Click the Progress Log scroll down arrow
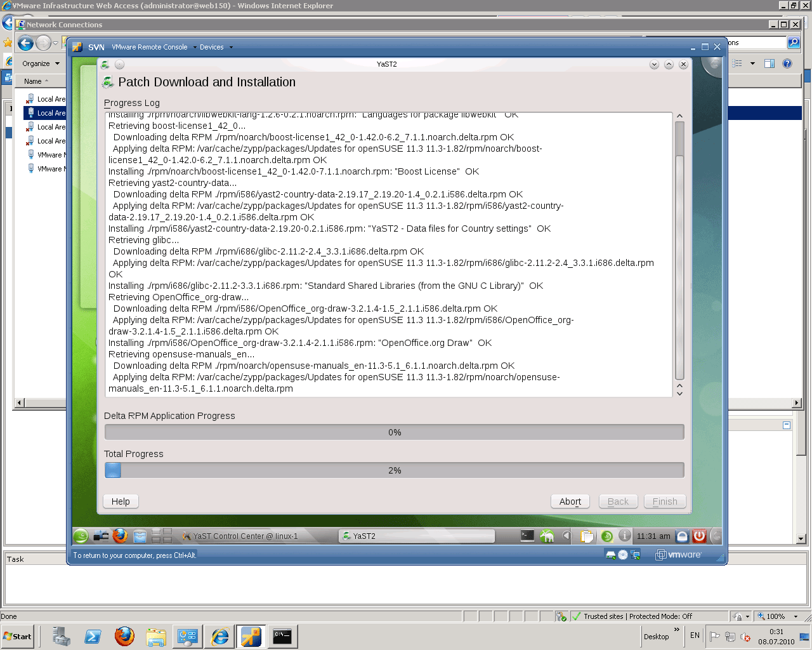812x650 pixels. click(x=679, y=394)
